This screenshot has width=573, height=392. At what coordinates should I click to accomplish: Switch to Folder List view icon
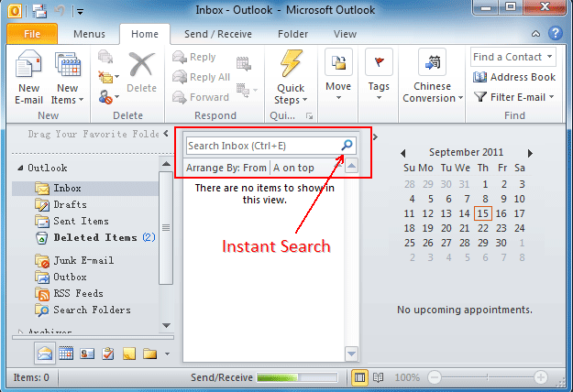tap(149, 354)
